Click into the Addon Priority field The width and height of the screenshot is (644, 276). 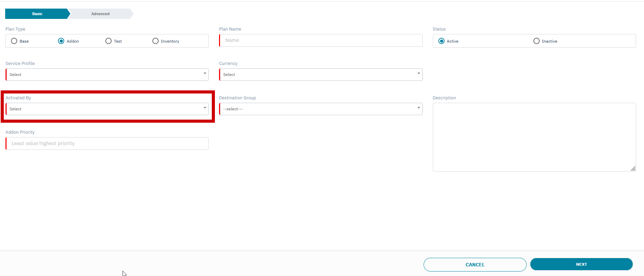click(107, 143)
